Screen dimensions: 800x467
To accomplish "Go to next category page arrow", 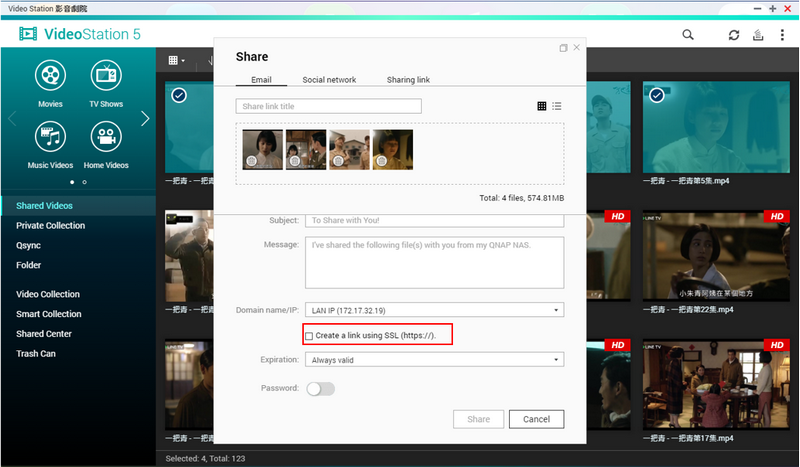I will coord(145,118).
